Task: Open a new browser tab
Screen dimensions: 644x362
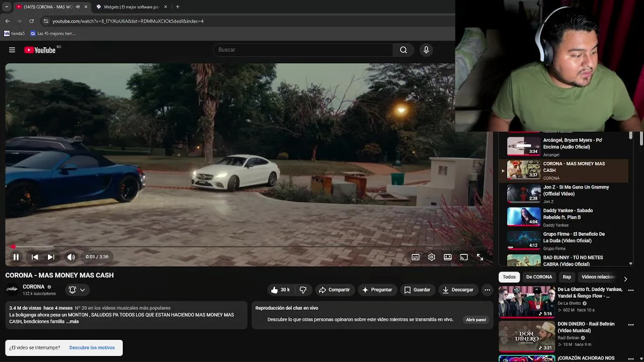Action: [x=178, y=7]
